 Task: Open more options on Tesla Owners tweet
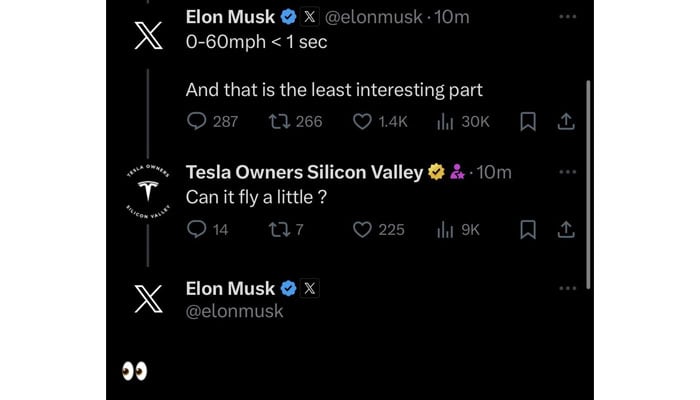tap(567, 172)
